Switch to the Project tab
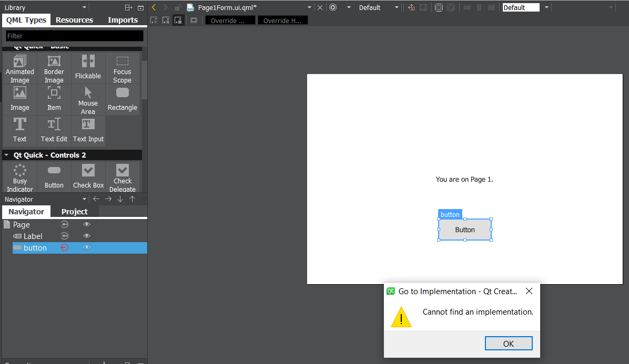The image size is (629, 364). point(74,212)
